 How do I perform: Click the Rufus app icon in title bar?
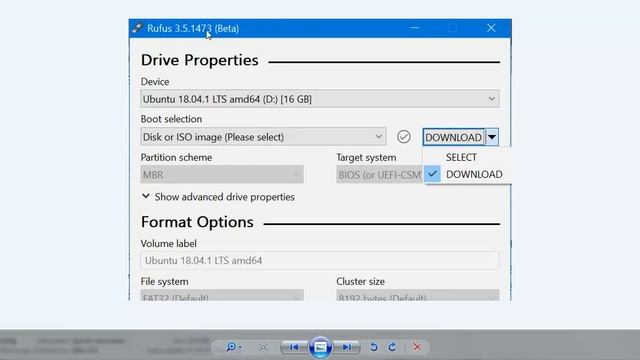pos(138,28)
